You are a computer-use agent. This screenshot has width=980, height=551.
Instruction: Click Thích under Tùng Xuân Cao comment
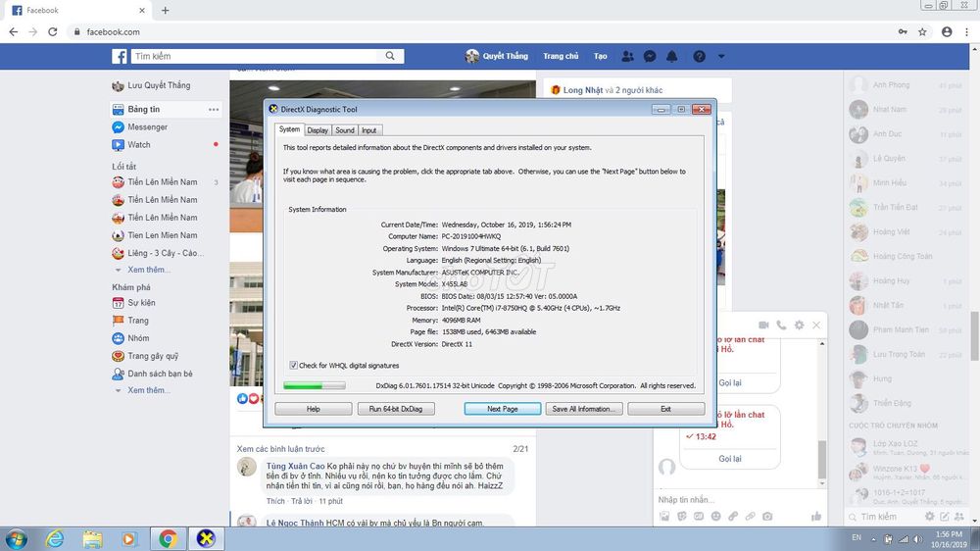coord(275,502)
